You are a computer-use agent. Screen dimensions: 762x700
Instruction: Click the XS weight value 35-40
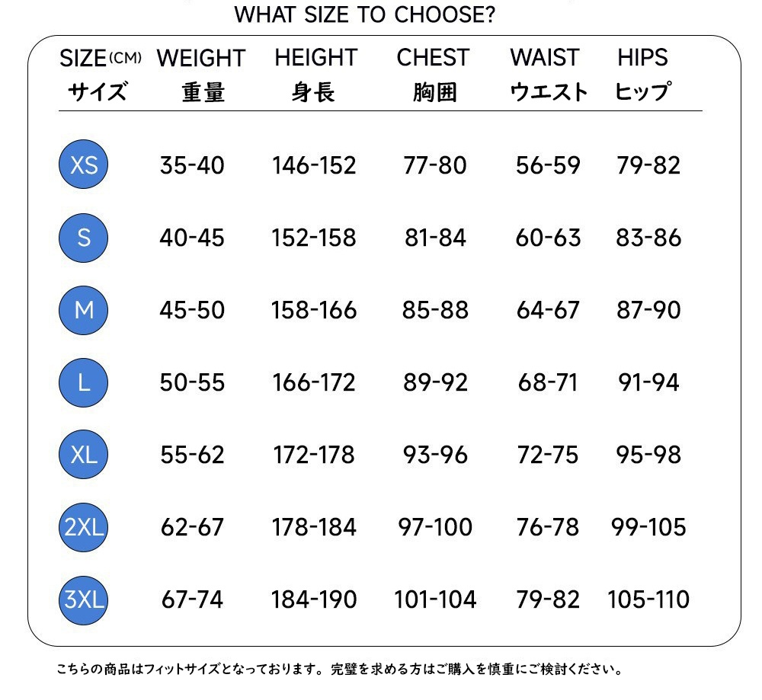pos(192,165)
